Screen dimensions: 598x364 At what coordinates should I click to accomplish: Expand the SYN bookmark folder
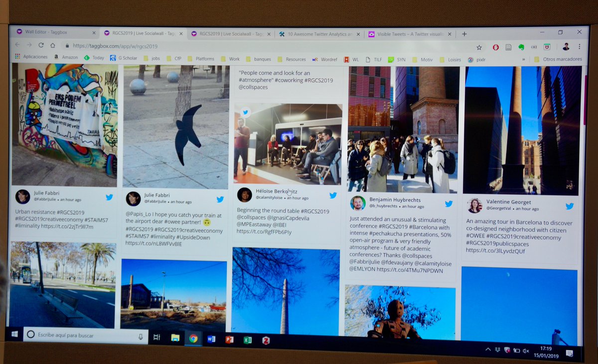tap(397, 60)
